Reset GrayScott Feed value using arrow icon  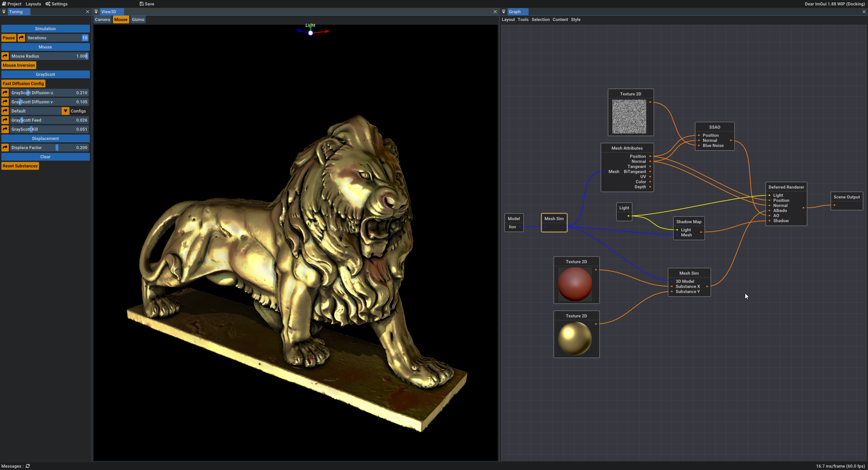coord(5,120)
